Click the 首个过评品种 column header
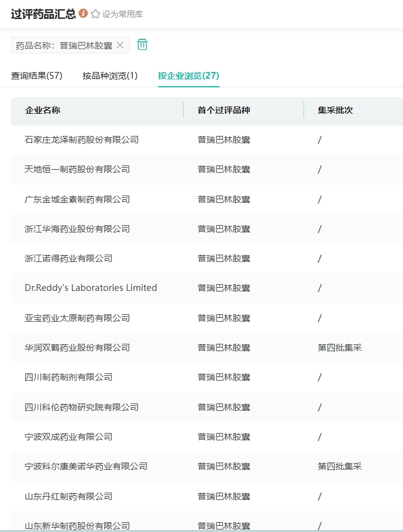Viewport: 403px width, 532px height. coord(224,111)
